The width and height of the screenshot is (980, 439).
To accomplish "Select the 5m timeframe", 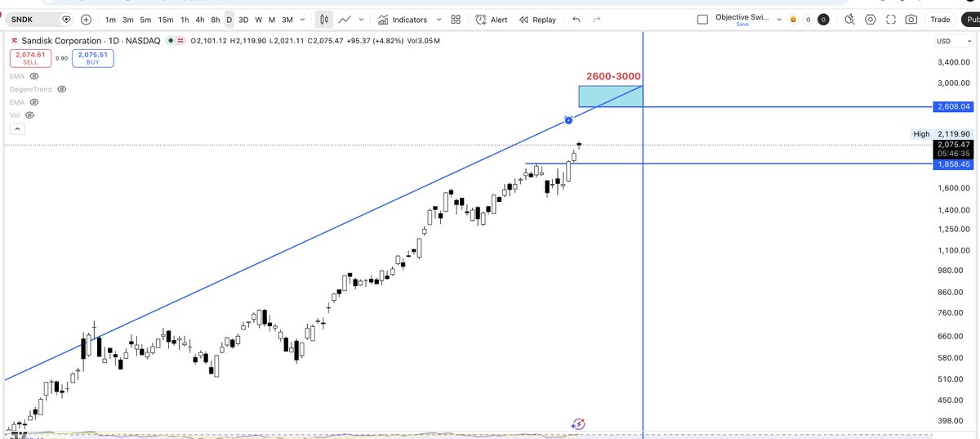I will [145, 20].
